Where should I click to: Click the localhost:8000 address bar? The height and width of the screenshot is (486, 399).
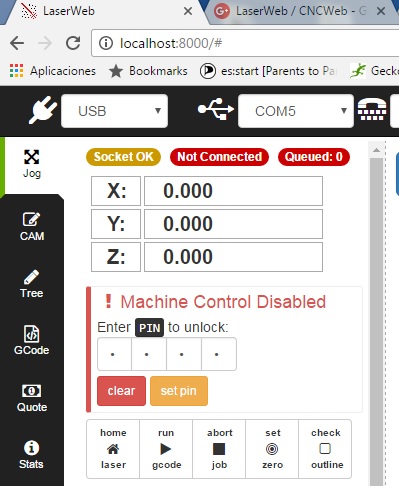click(x=245, y=43)
